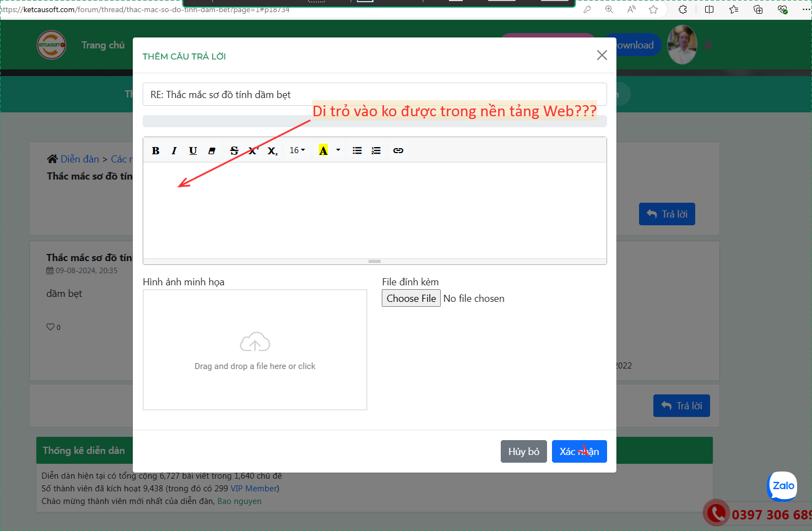Insert an unordered bullet list
The width and height of the screenshot is (812, 531).
tap(357, 151)
